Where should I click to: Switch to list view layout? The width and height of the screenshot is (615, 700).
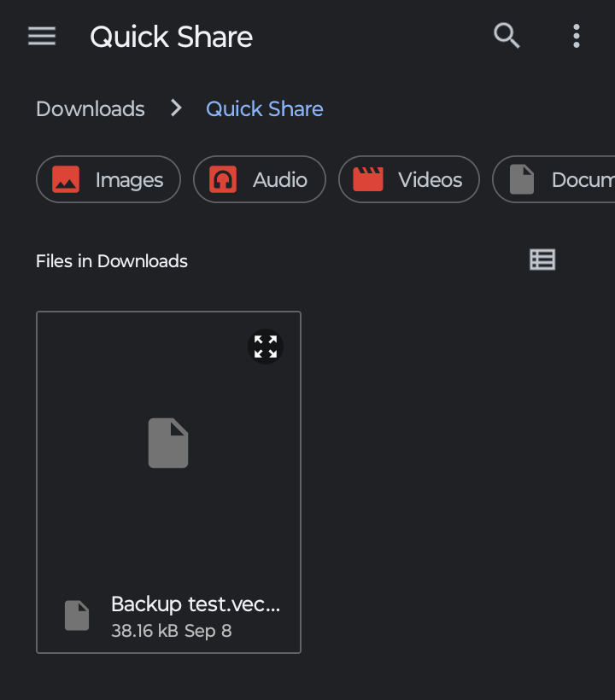542,260
